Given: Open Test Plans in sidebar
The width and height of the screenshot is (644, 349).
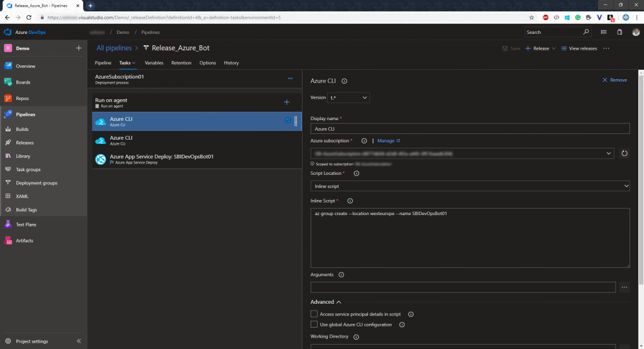Looking at the screenshot, I should [26, 224].
